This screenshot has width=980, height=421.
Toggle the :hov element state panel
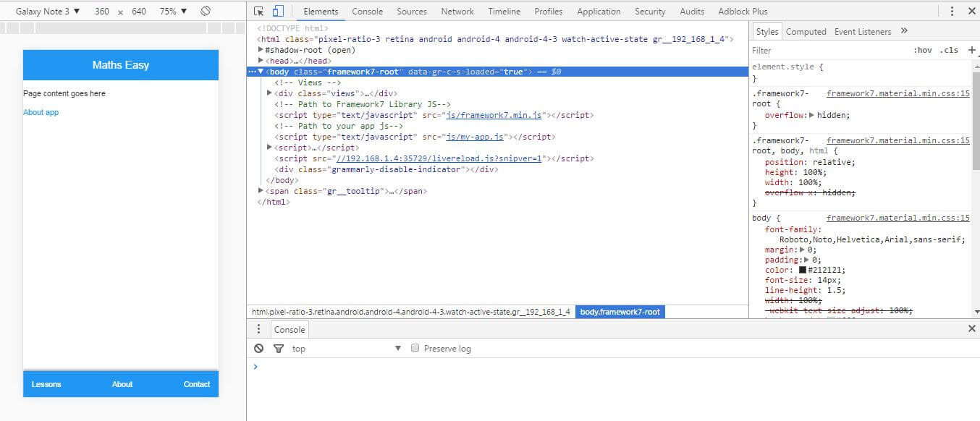(x=923, y=50)
